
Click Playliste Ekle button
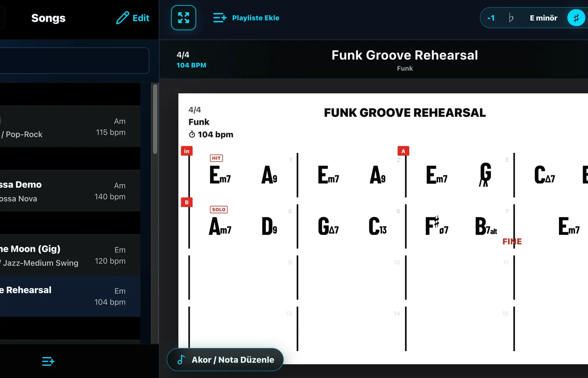pyautogui.click(x=246, y=18)
